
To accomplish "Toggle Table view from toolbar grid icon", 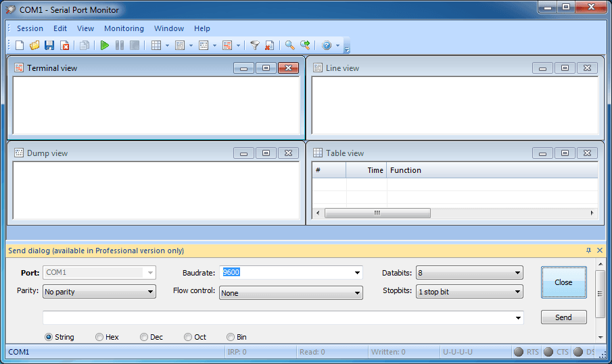I will [156, 45].
